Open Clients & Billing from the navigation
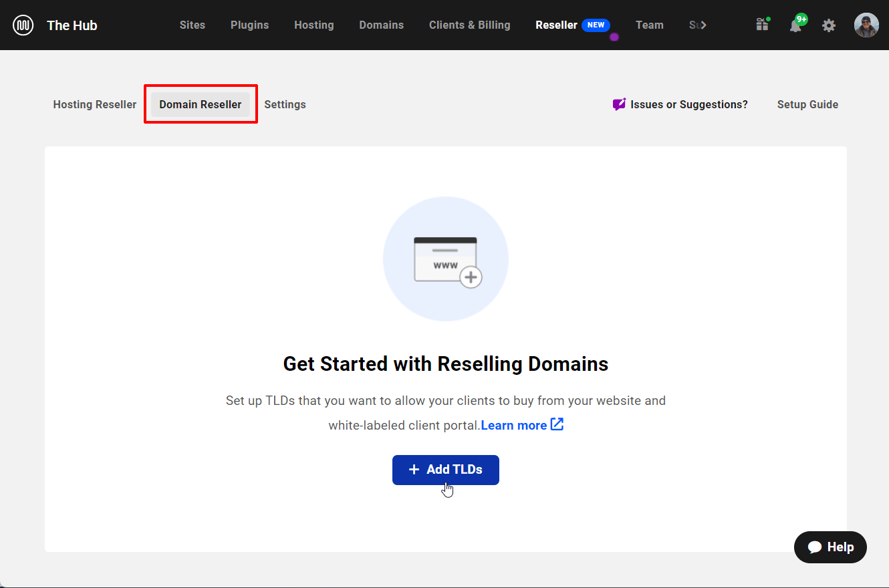The height and width of the screenshot is (588, 889). [469, 25]
